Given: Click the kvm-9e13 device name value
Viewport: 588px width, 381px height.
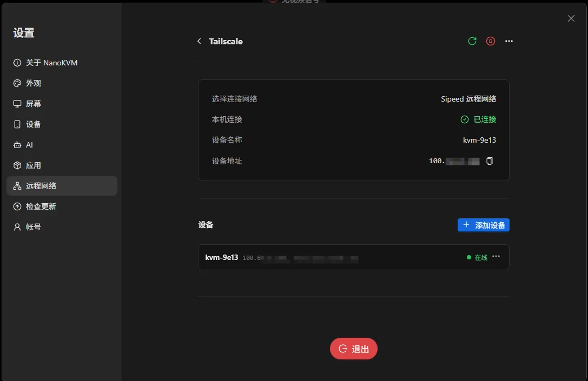Looking at the screenshot, I should point(479,140).
